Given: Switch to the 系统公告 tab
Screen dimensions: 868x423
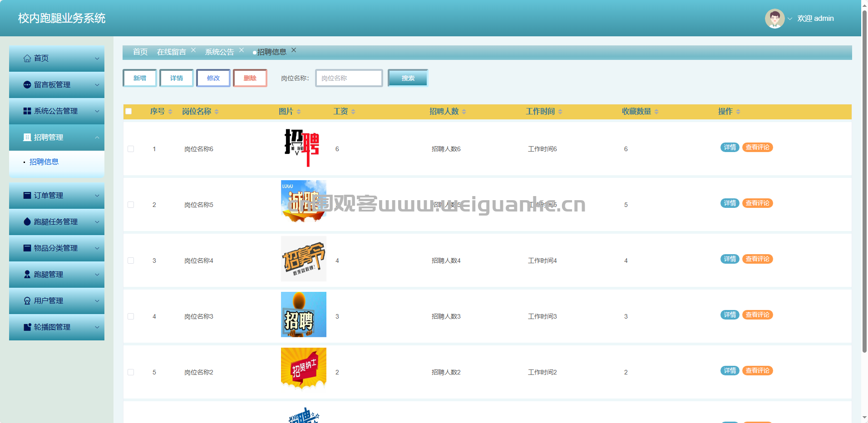Looking at the screenshot, I should (219, 52).
